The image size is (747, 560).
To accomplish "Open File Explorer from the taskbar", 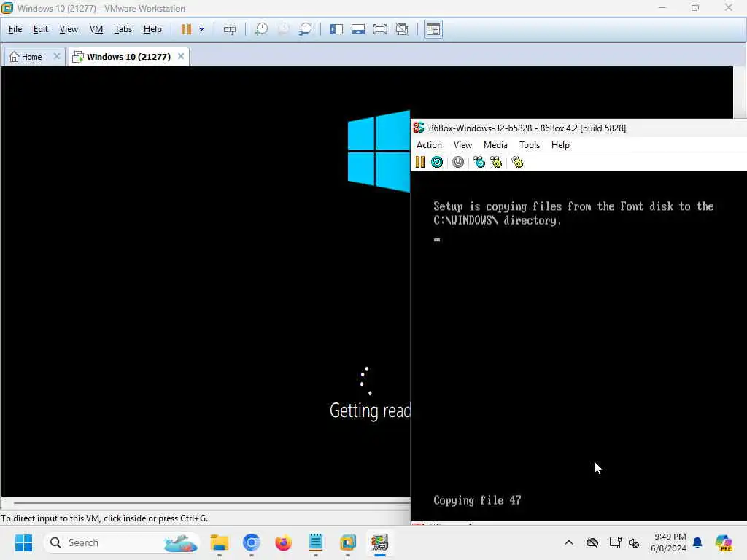I will click(220, 542).
